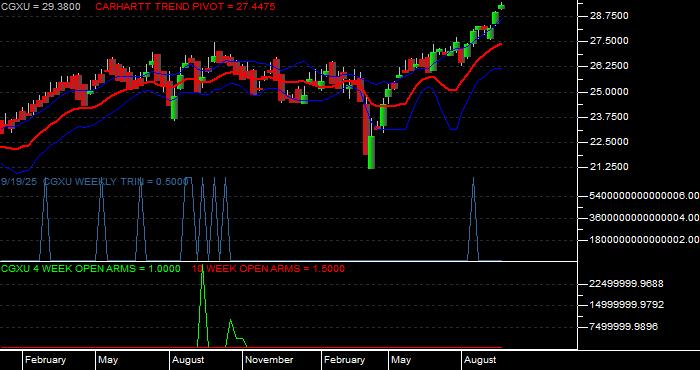Click the latest green candle at chart top
Viewport: 700px width, 370px height.
point(501,6)
